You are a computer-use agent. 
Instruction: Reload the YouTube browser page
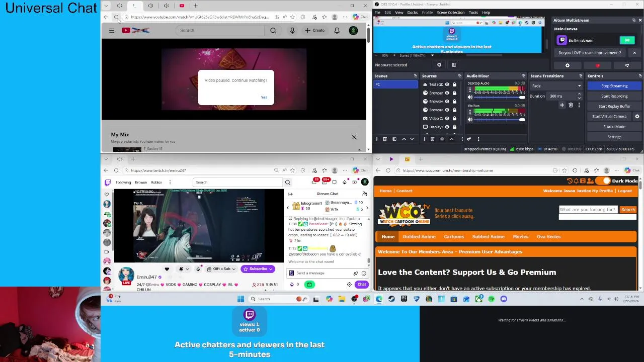tap(116, 17)
